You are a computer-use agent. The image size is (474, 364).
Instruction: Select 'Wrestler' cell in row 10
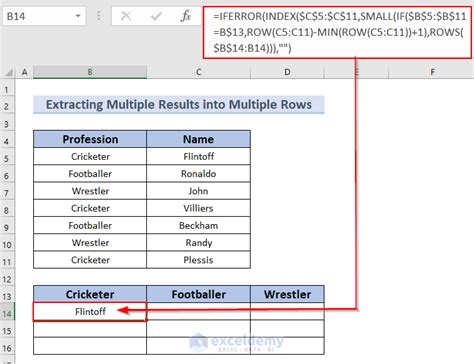90,243
